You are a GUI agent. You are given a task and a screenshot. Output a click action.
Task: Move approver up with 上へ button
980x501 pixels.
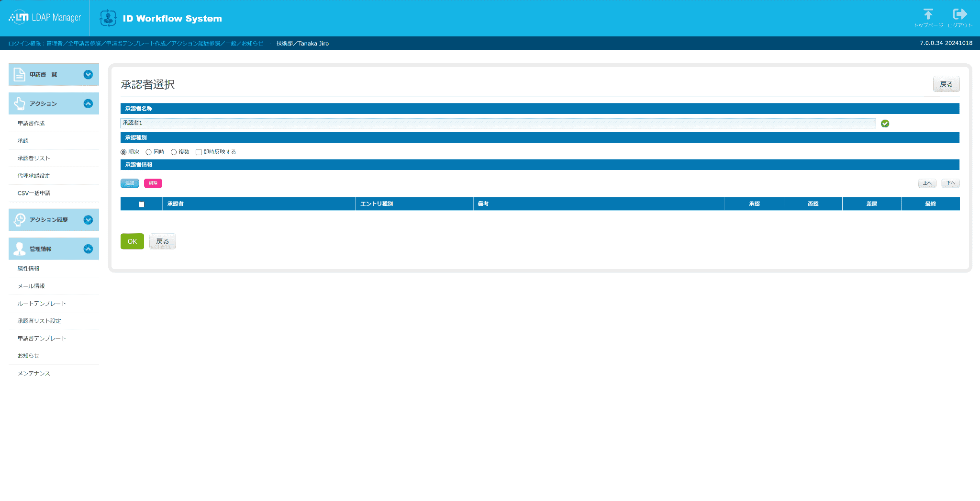click(x=927, y=183)
